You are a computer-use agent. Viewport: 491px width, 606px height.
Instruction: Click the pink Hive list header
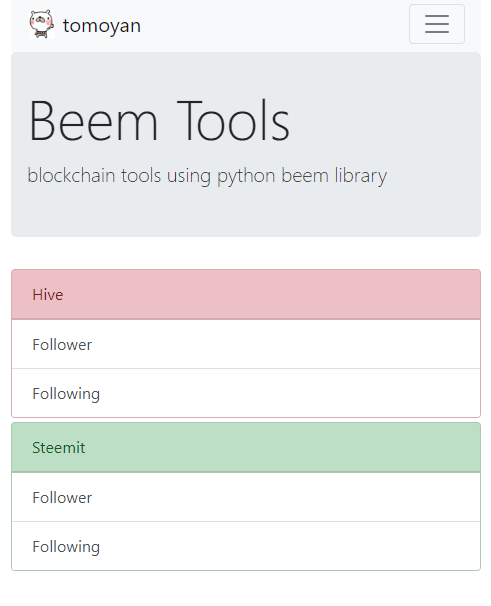click(246, 294)
